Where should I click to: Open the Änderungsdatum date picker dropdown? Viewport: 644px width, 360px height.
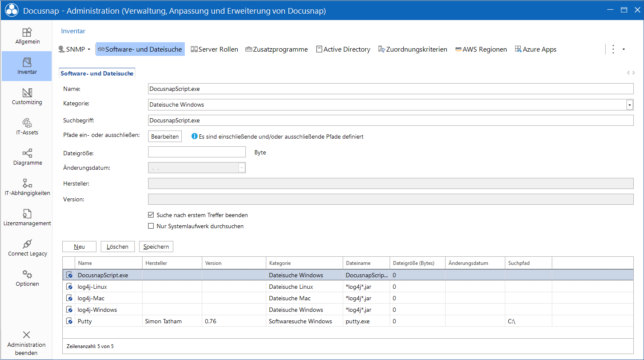coord(242,168)
